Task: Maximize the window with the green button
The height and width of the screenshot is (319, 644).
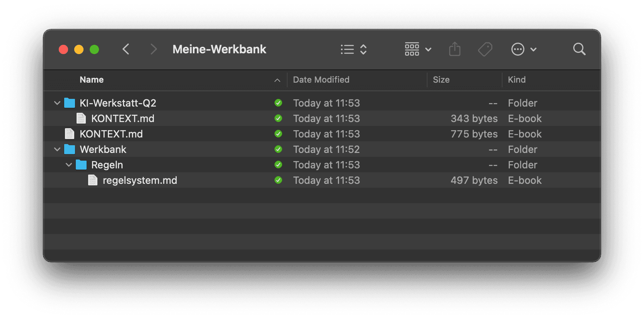Action: [94, 49]
